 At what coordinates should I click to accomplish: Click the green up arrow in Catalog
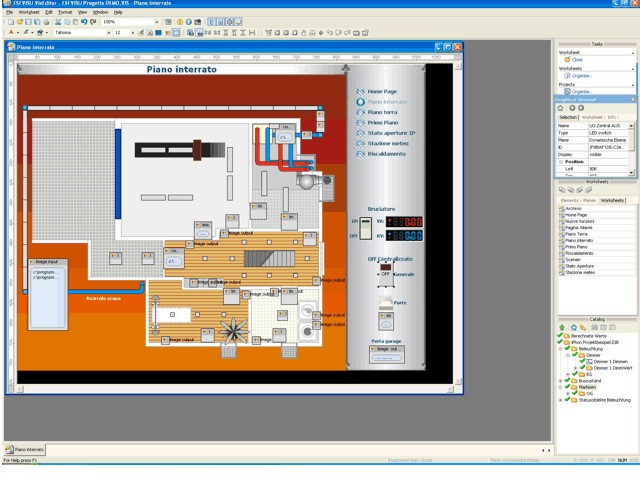click(x=562, y=327)
